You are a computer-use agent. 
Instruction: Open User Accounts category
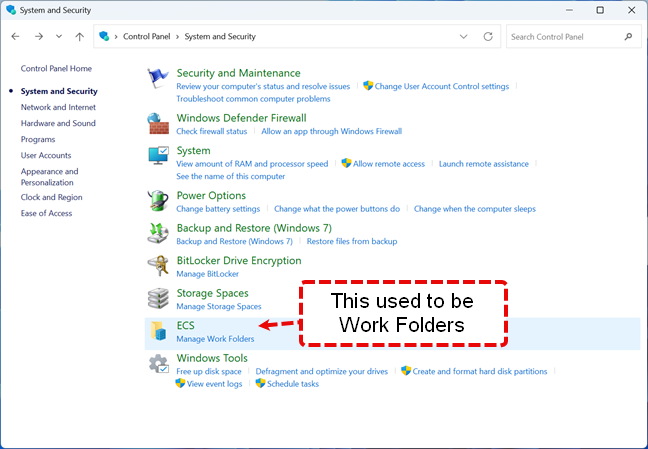[46, 155]
